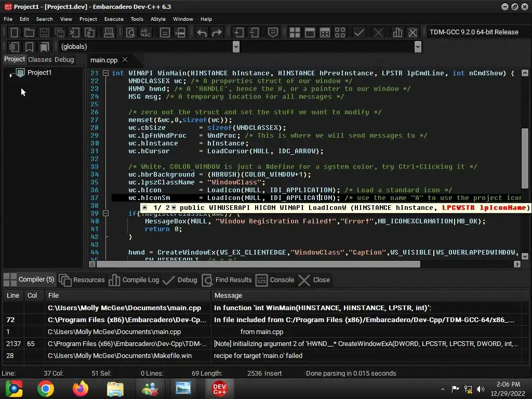Open the Compile Log tab
532x399 pixels.
pyautogui.click(x=134, y=280)
